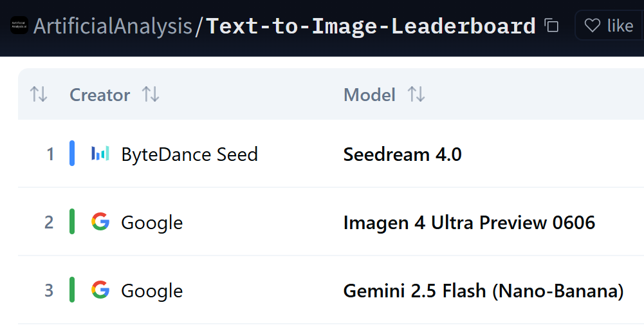Click the Model column header
Screen dimensions: 644x325
point(369,95)
